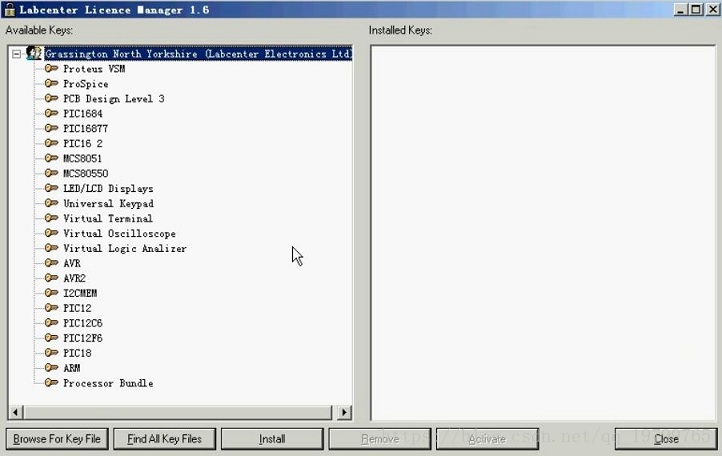
Task: Click the key icon beside Virtual Oscilloscope
Action: pos(52,233)
